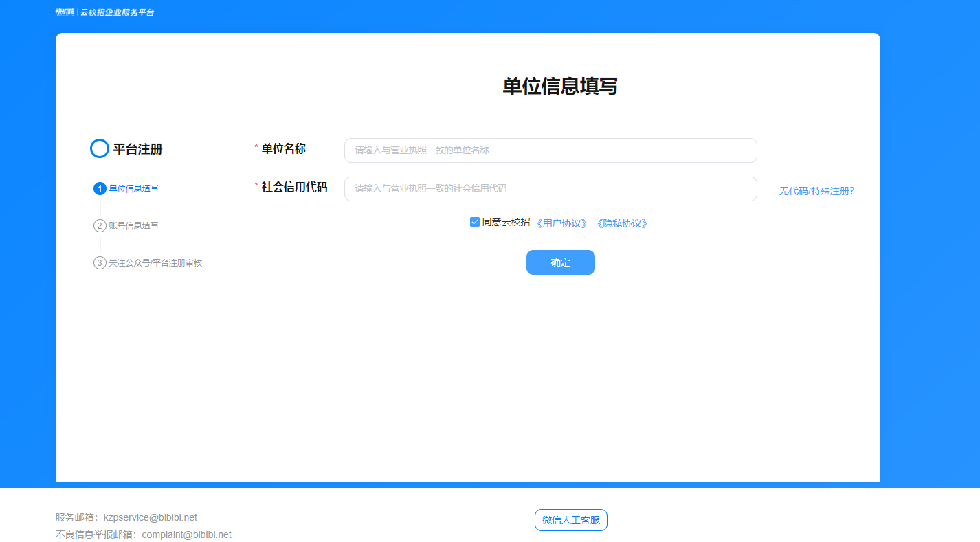
Task: Go to 账号信息填写 step label
Action: 133,226
